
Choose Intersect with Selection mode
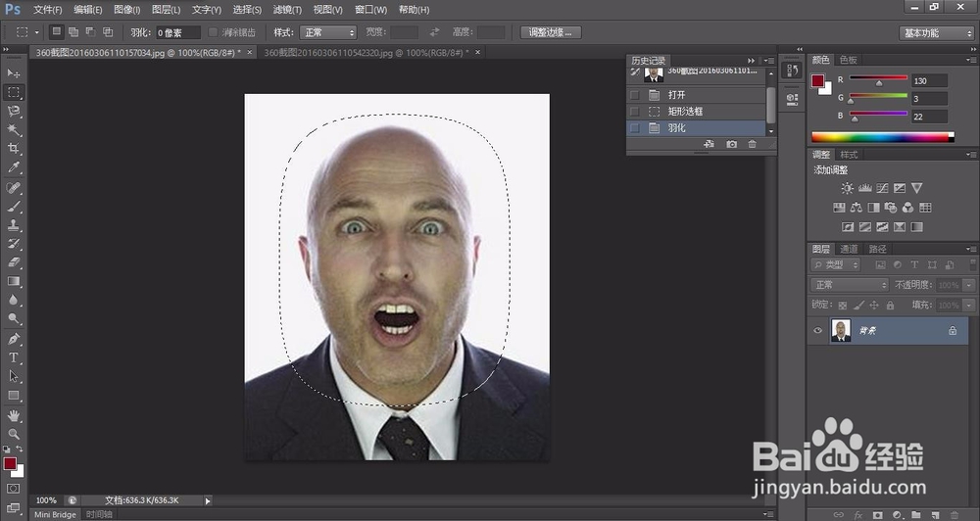108,31
